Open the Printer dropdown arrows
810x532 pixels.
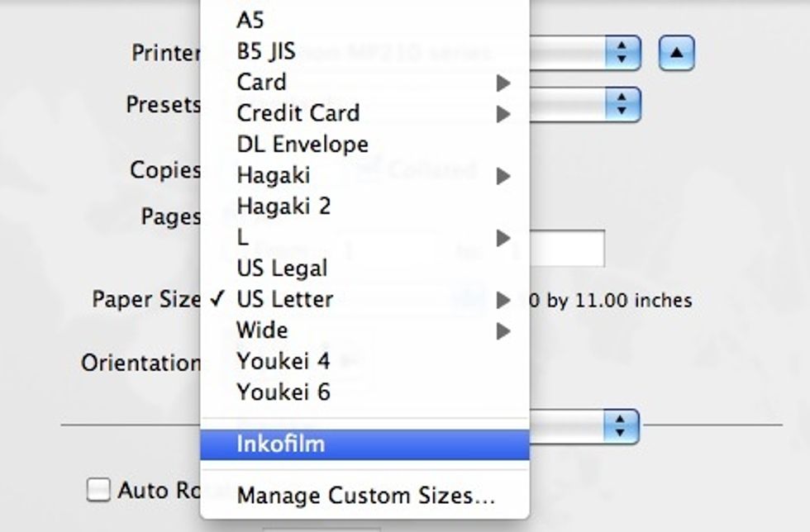[622, 54]
